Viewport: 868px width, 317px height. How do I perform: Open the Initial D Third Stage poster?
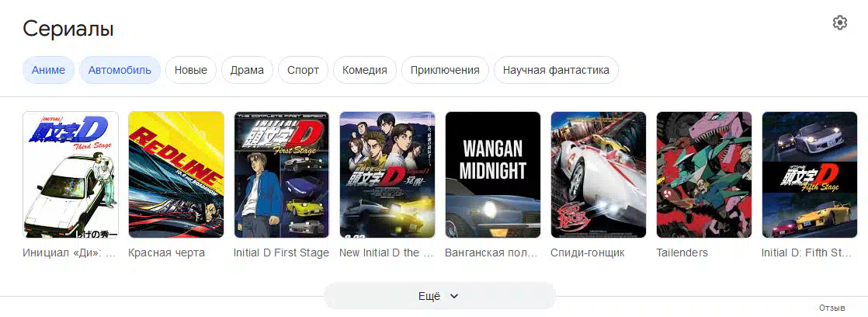71,175
